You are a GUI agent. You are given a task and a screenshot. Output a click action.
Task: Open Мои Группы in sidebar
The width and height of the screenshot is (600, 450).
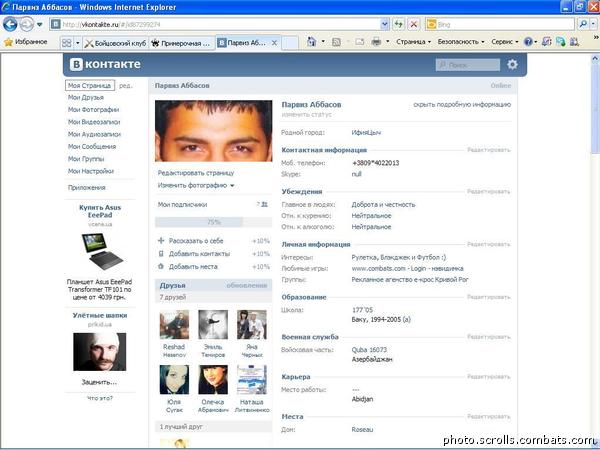tap(86, 159)
